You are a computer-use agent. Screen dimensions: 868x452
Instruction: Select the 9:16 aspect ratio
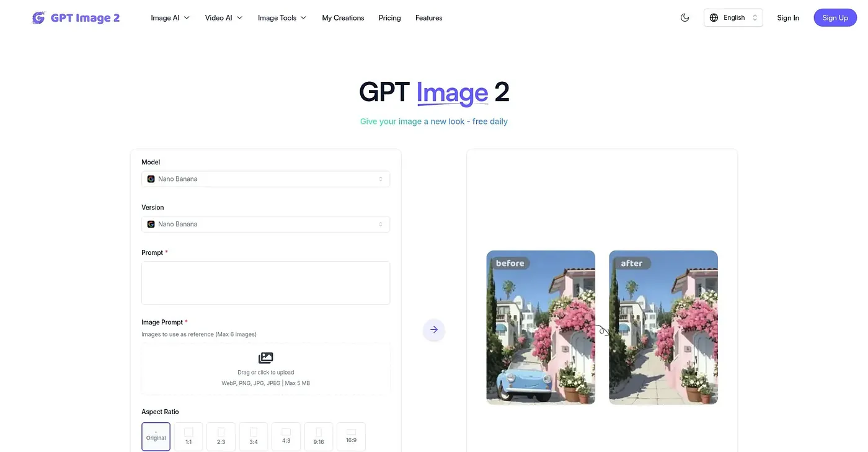pyautogui.click(x=319, y=436)
